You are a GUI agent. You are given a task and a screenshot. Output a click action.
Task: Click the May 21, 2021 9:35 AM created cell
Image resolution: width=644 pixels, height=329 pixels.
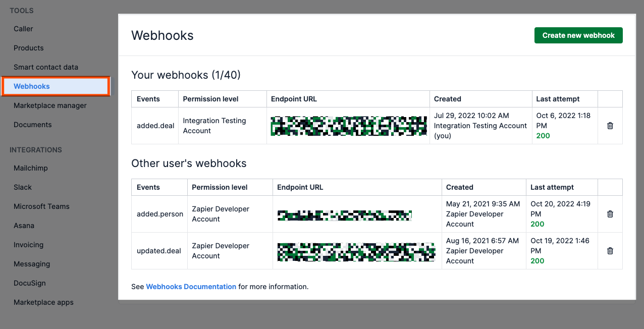(x=484, y=214)
